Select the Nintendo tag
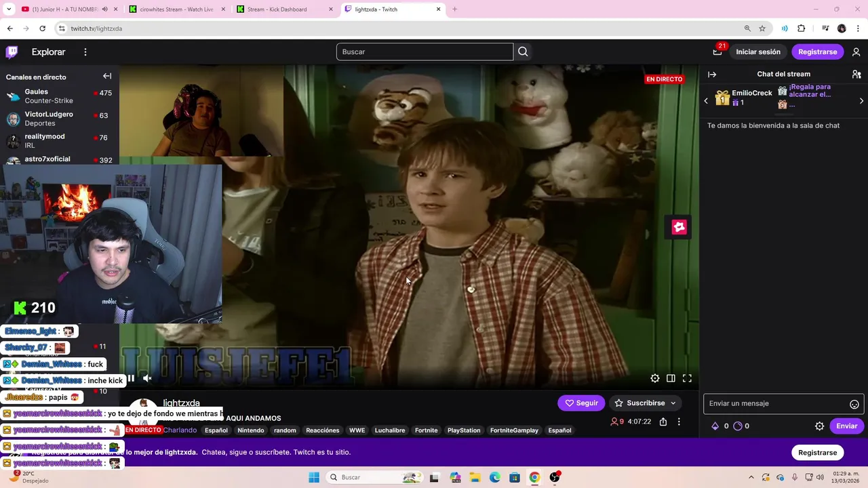 pos(250,430)
